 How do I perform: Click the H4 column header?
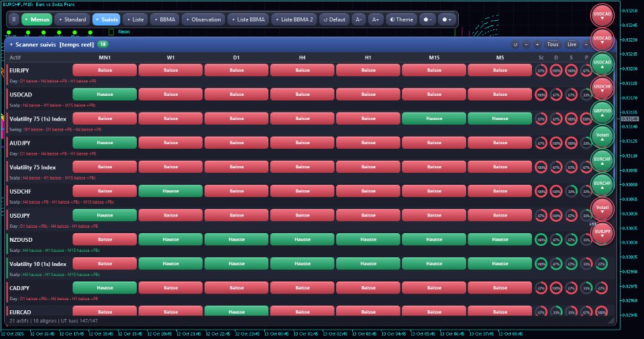point(303,58)
